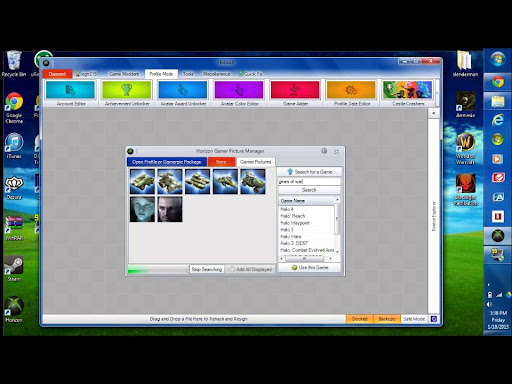Open the Account Editor tile
Viewport: 512px width, 384px height.
pyautogui.click(x=71, y=93)
